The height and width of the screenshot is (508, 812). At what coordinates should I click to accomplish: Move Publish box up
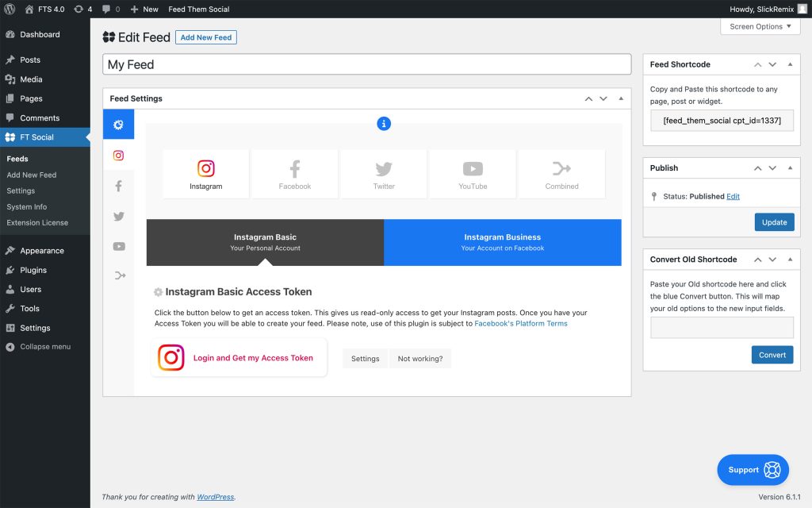click(x=757, y=168)
